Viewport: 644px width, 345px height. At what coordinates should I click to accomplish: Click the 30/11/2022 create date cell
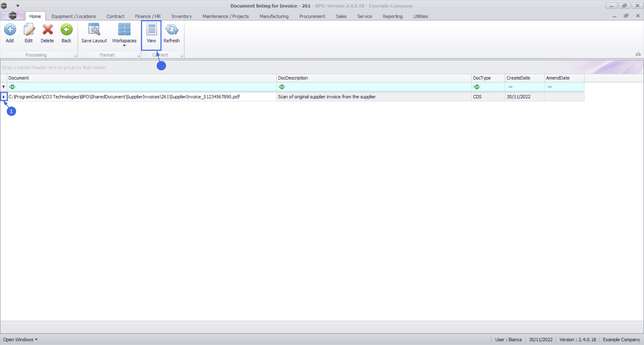tap(525, 97)
